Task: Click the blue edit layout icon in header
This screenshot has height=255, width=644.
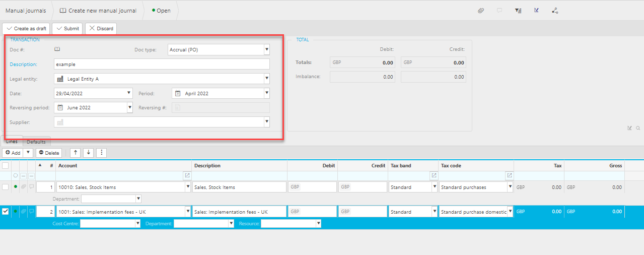Action: tap(537, 11)
